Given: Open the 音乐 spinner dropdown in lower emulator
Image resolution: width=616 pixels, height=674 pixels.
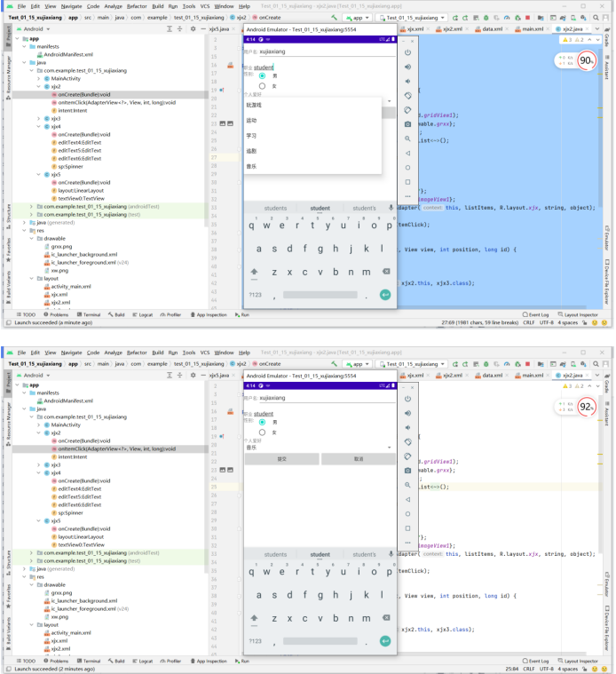Looking at the screenshot, I should point(320,448).
